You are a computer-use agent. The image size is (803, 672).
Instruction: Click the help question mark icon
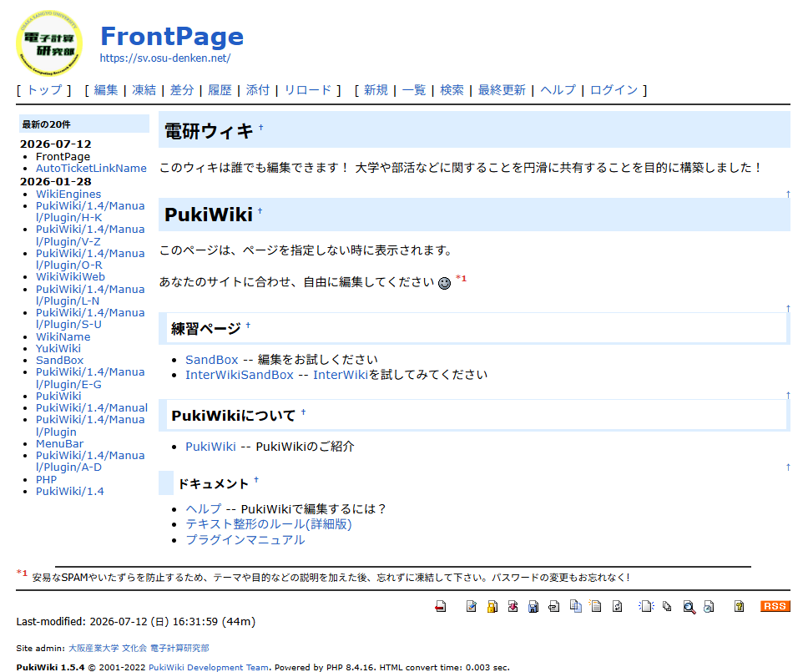739,606
